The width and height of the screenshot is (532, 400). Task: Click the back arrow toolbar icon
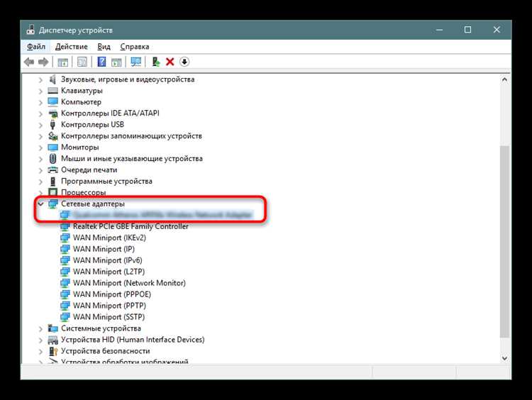29,62
